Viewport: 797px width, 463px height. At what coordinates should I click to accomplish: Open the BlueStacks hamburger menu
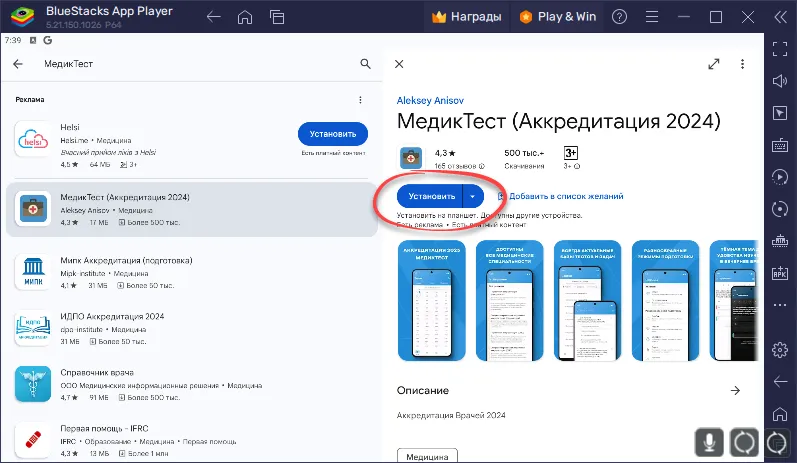652,17
